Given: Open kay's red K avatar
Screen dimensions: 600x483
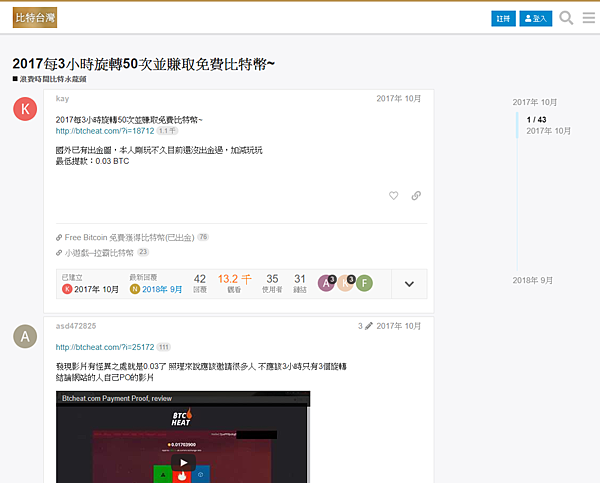Looking at the screenshot, I should (25, 109).
